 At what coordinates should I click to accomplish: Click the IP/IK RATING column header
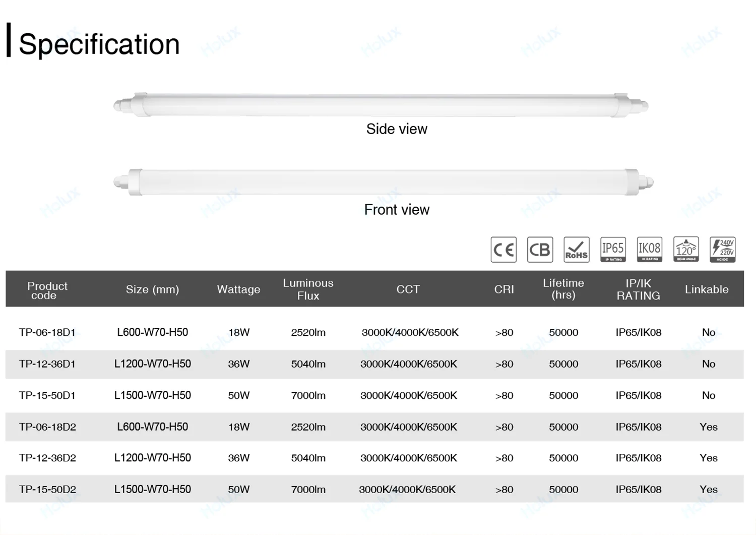point(638,289)
